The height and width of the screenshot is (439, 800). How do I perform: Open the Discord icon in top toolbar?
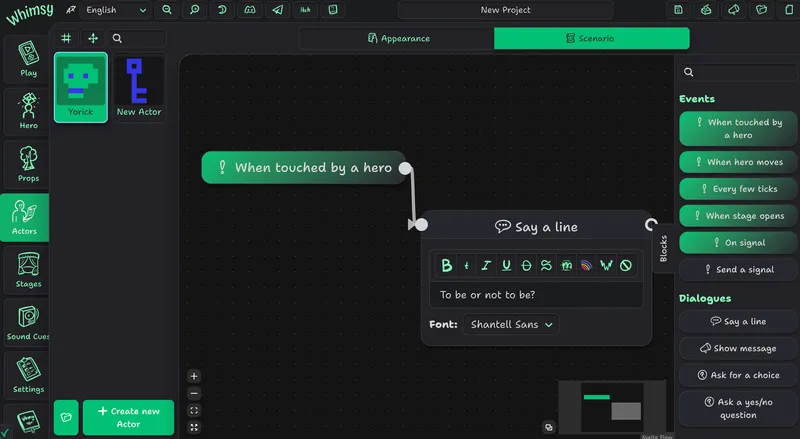[249, 10]
